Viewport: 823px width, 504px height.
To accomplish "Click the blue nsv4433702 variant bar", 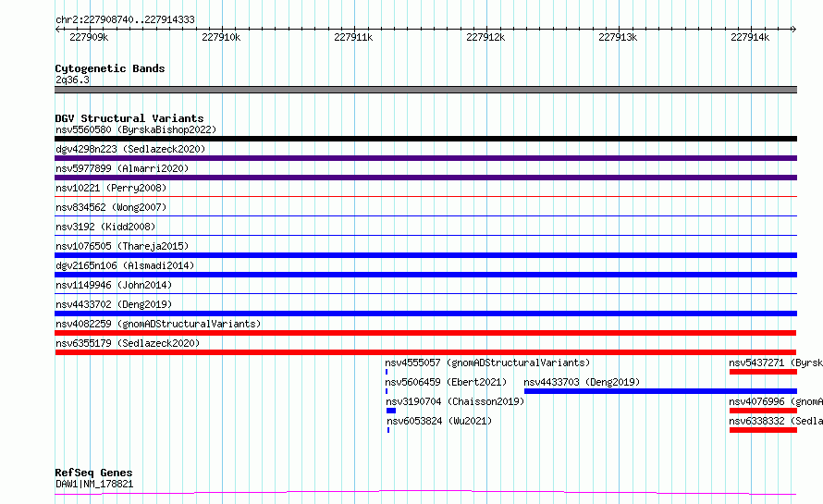I will coord(425,313).
